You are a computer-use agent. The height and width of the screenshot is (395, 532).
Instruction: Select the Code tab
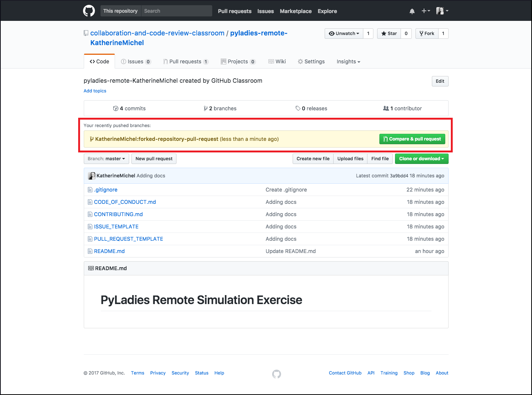[x=99, y=61]
